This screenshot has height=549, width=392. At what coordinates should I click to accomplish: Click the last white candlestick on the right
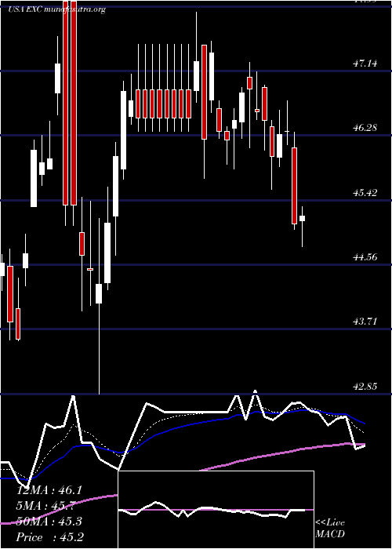[302, 227]
